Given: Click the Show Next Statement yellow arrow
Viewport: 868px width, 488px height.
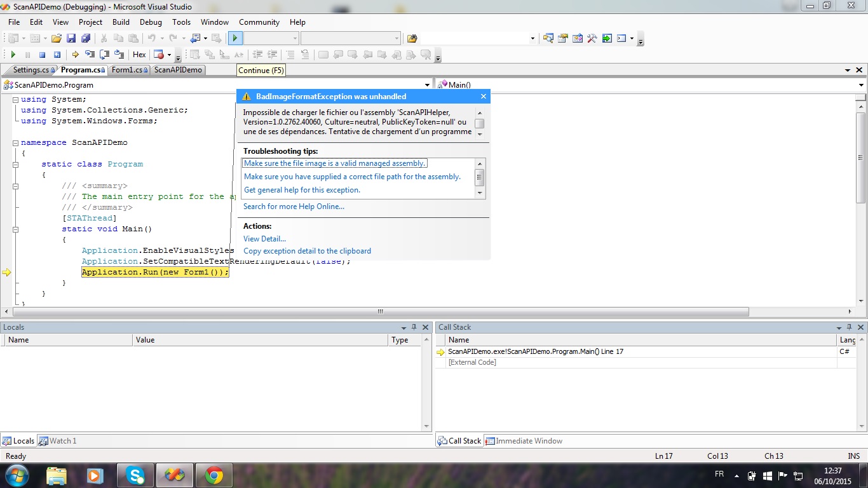Looking at the screenshot, I should coord(75,55).
